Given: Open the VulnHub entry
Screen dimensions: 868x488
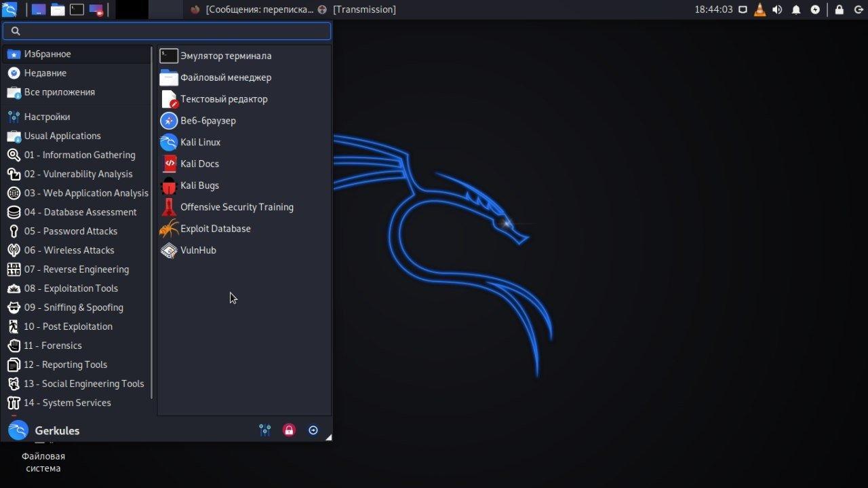Looking at the screenshot, I should [244, 250].
